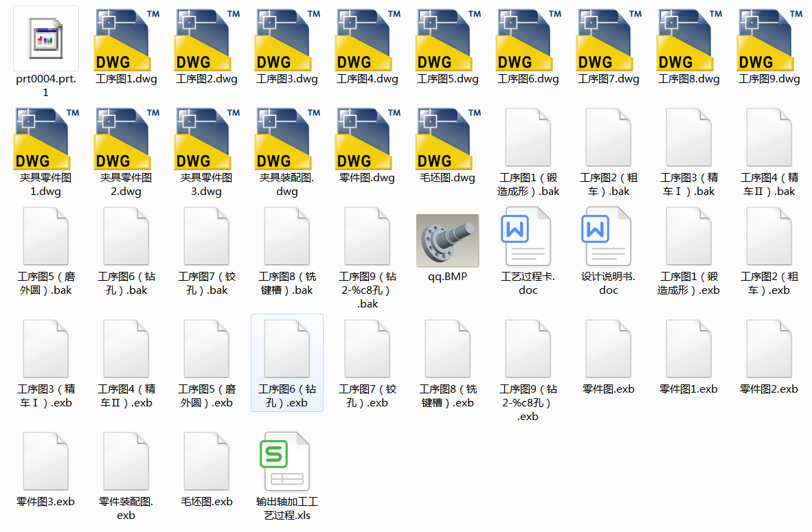Screen dimensions: 812x532
Task: Select the 工序图9（钻2-%c8孔）.bak icon
Action: click(367, 236)
